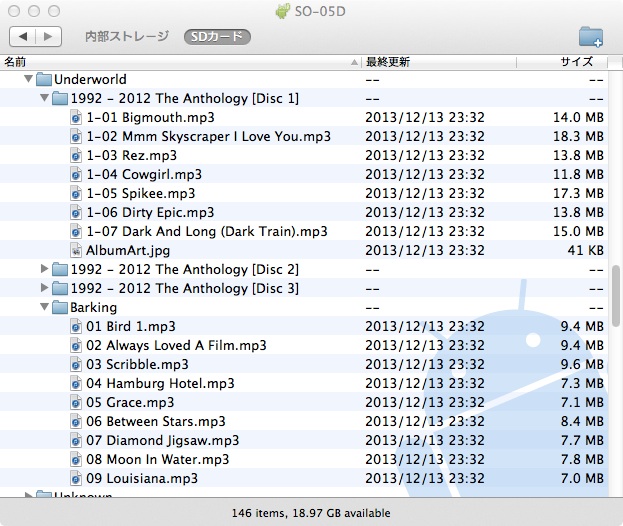Select file name 1-01 Bigmouth.mp3
Viewport: 623px width, 526px height.
point(151,118)
